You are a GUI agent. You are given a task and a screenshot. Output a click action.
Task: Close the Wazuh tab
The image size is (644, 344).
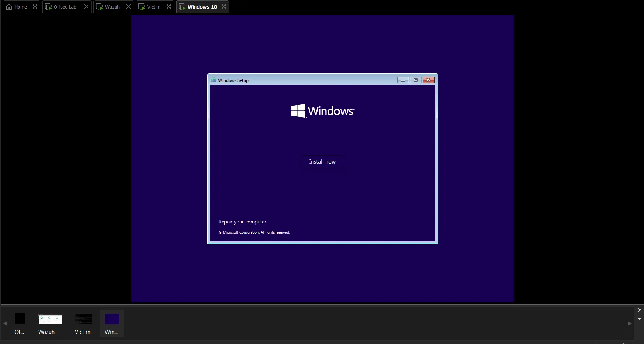(128, 7)
